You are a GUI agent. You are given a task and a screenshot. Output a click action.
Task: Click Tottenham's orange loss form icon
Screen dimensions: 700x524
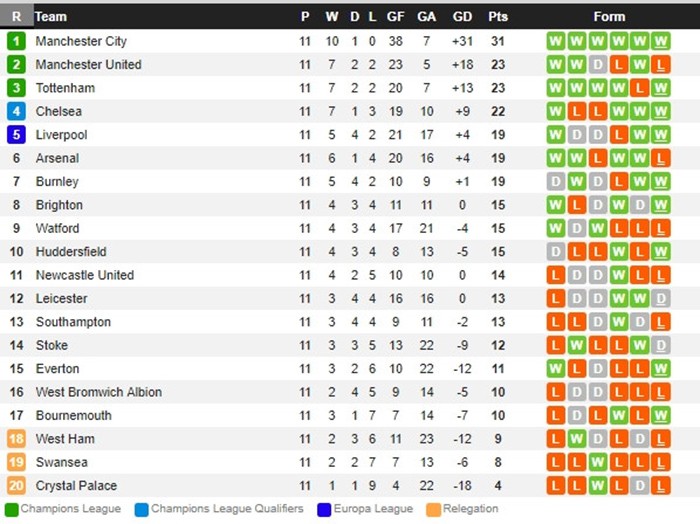639,88
